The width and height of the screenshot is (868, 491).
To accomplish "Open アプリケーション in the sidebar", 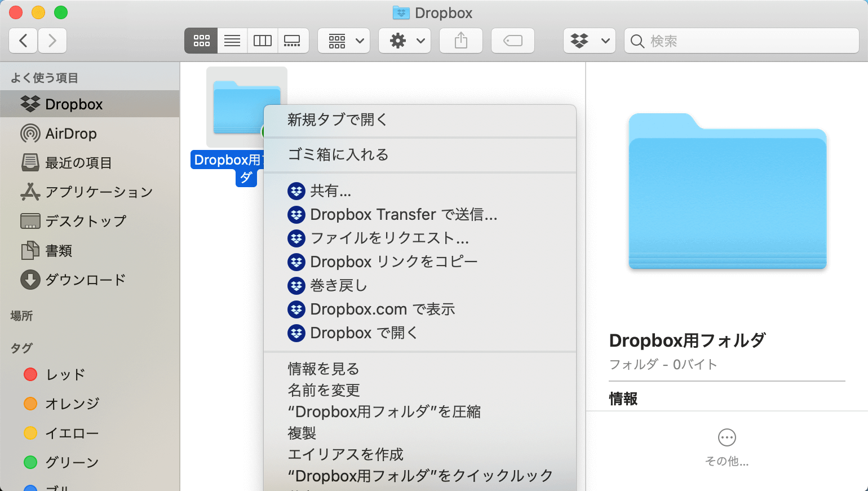I will [x=90, y=192].
